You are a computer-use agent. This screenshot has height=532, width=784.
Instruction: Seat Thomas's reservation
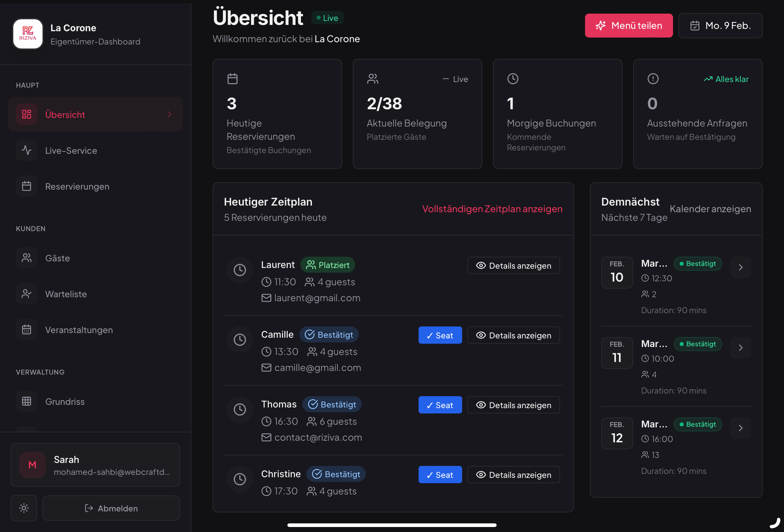[440, 405]
